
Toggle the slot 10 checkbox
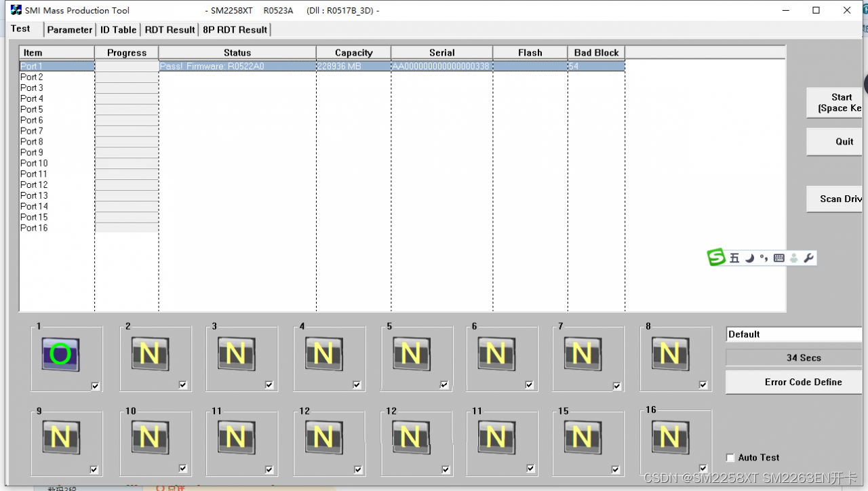pos(183,468)
